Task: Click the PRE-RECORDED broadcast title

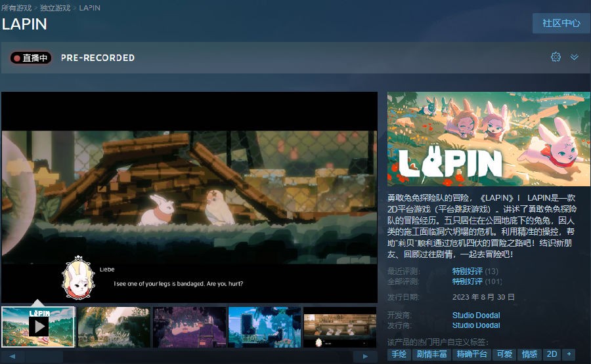Action: pyautogui.click(x=98, y=58)
